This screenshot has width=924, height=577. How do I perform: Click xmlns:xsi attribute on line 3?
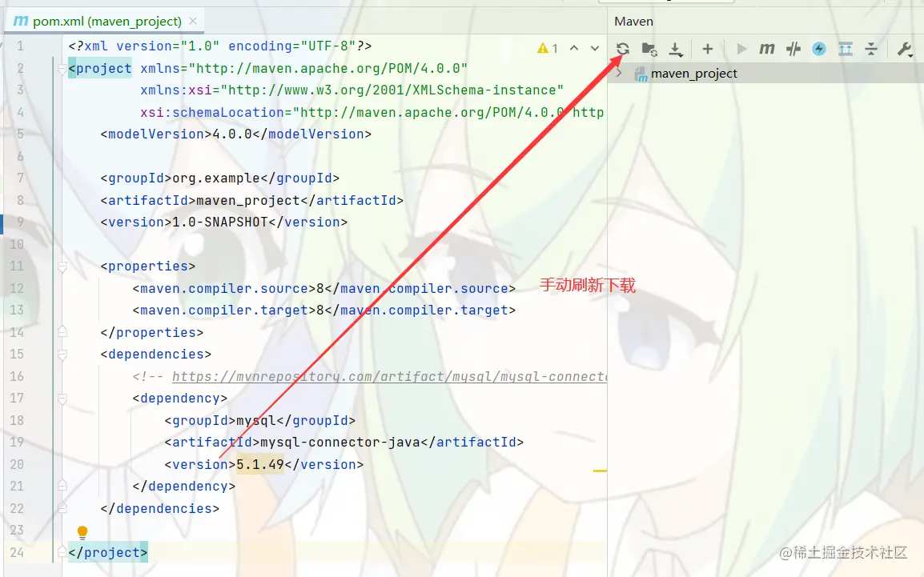click(x=352, y=90)
